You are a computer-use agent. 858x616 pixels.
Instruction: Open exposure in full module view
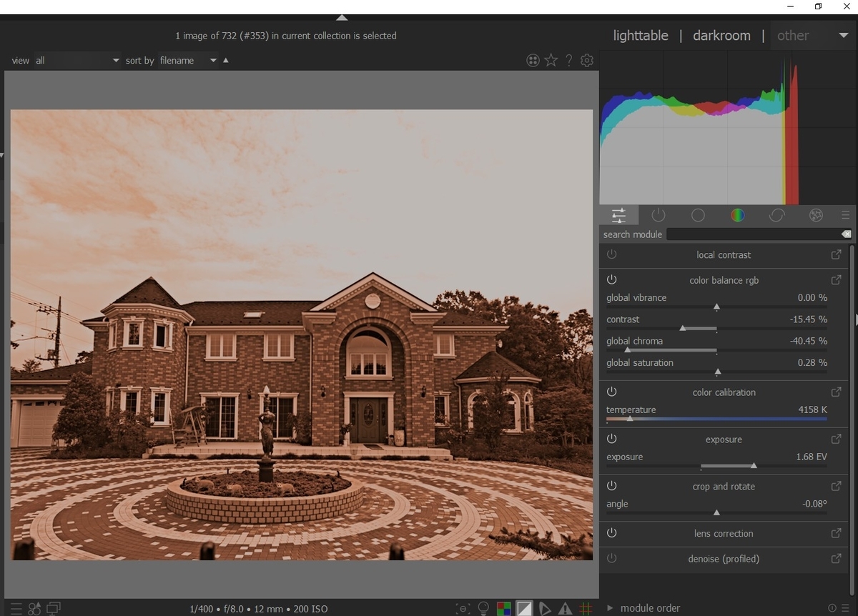point(836,439)
